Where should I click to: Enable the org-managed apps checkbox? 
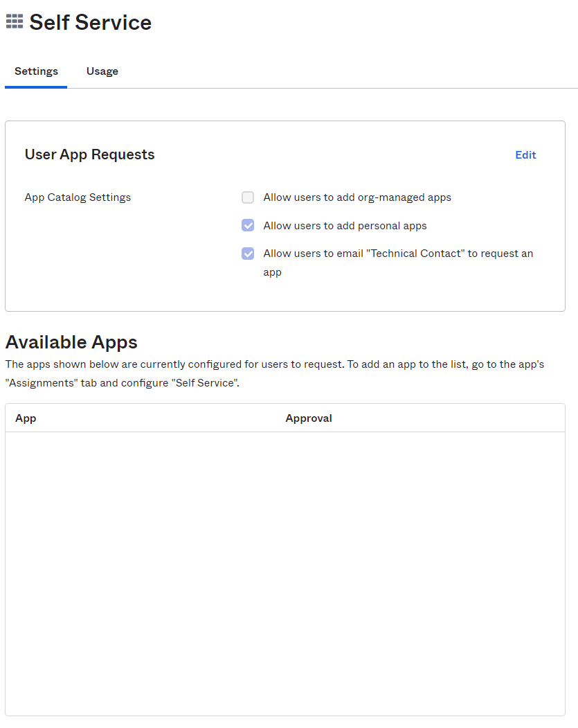point(248,197)
